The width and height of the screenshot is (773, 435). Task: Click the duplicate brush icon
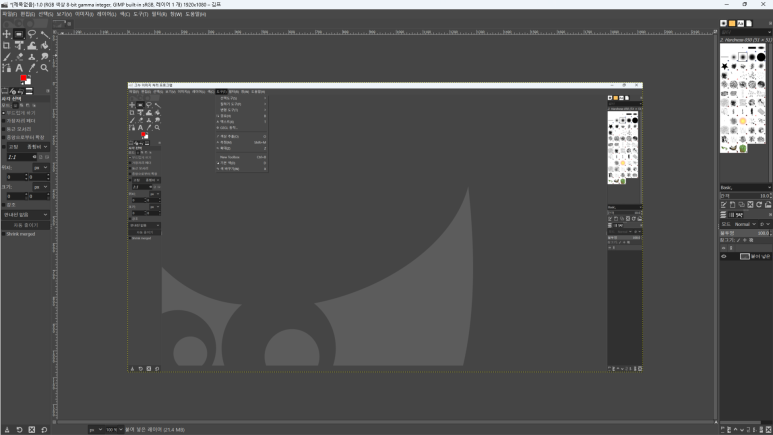741,205
